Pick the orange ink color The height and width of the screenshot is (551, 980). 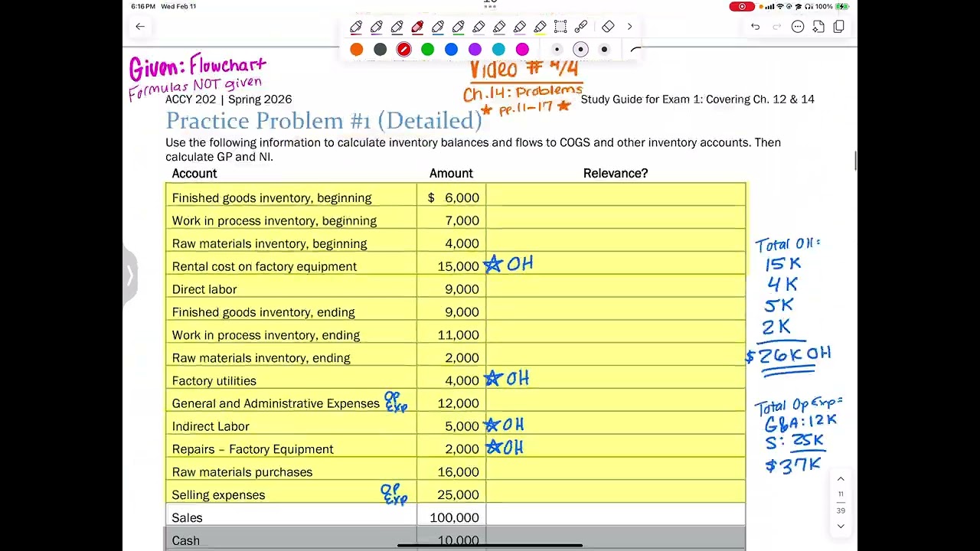[x=357, y=49]
